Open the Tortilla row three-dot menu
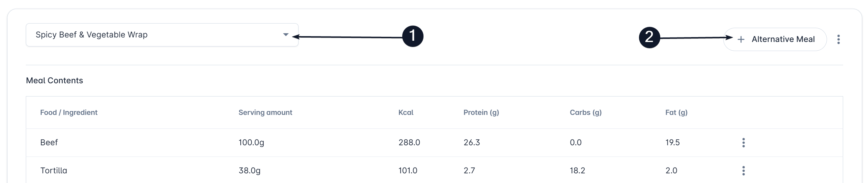This screenshot has width=868, height=183. point(744,170)
